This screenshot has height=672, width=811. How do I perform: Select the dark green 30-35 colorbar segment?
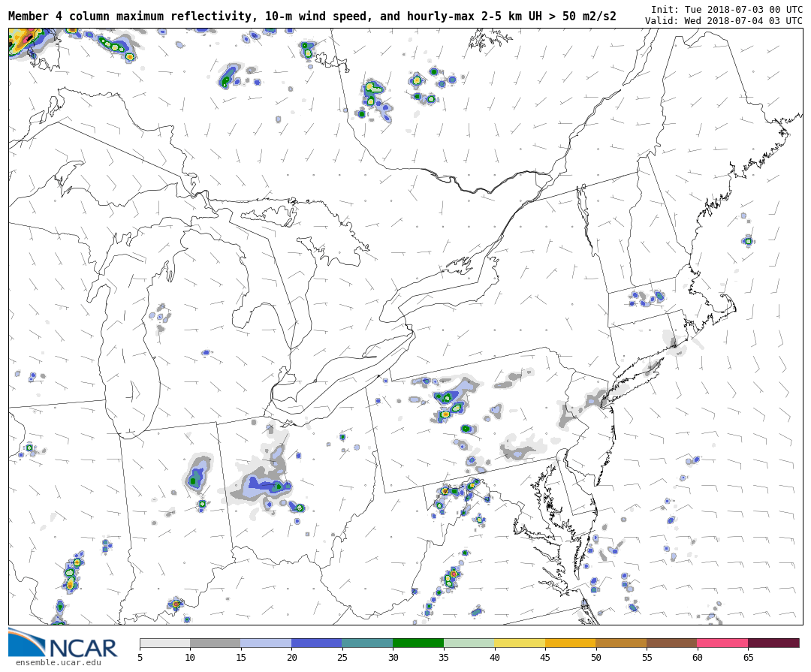click(x=418, y=643)
